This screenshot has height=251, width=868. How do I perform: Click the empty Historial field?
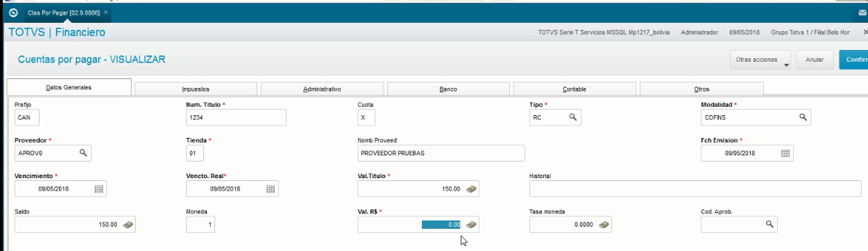coord(695,189)
